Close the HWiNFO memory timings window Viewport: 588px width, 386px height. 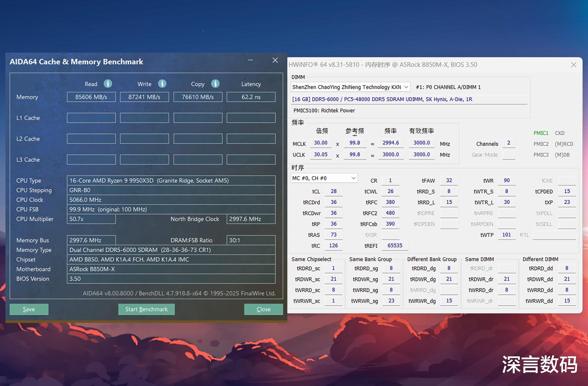tap(574, 65)
